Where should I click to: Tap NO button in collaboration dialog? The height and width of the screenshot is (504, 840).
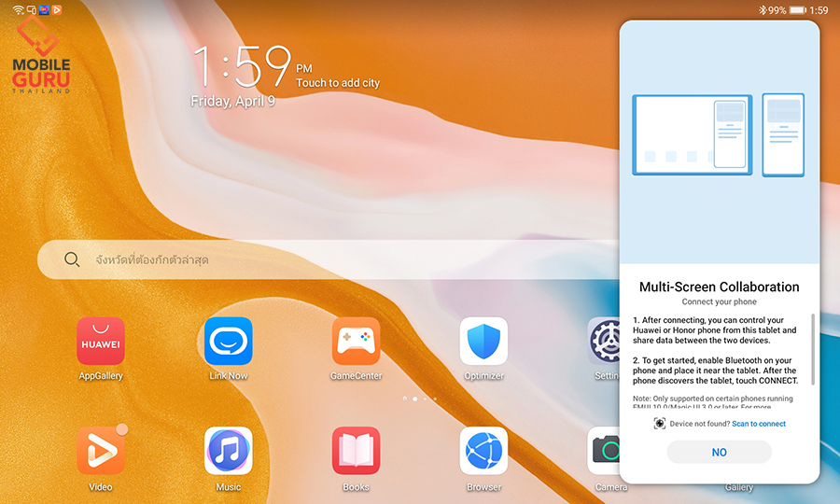(719, 453)
